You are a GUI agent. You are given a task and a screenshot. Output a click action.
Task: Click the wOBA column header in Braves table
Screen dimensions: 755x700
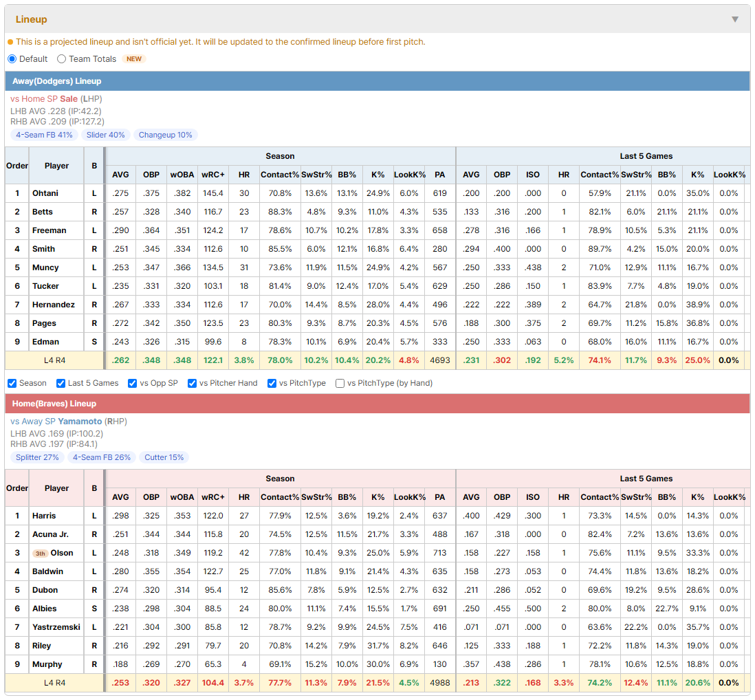[x=182, y=497]
